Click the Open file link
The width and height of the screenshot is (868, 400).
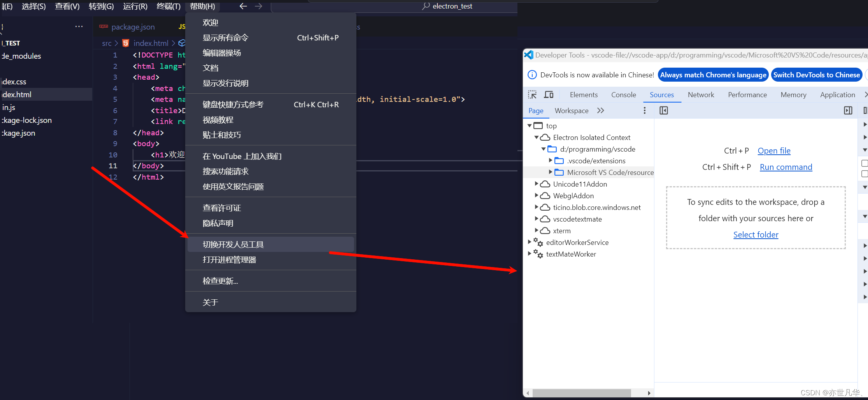774,150
